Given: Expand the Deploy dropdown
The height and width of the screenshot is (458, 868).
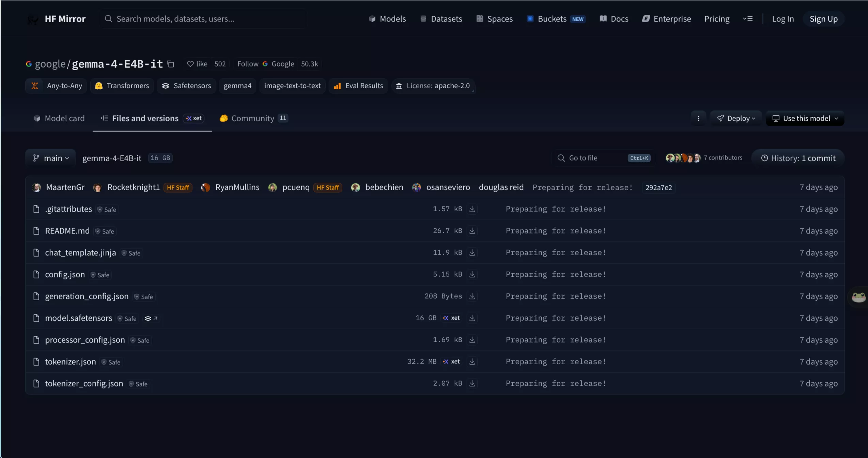Looking at the screenshot, I should click(736, 118).
